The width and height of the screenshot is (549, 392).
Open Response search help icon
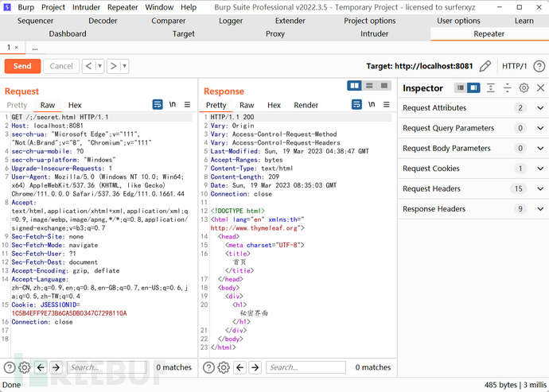(x=208, y=367)
